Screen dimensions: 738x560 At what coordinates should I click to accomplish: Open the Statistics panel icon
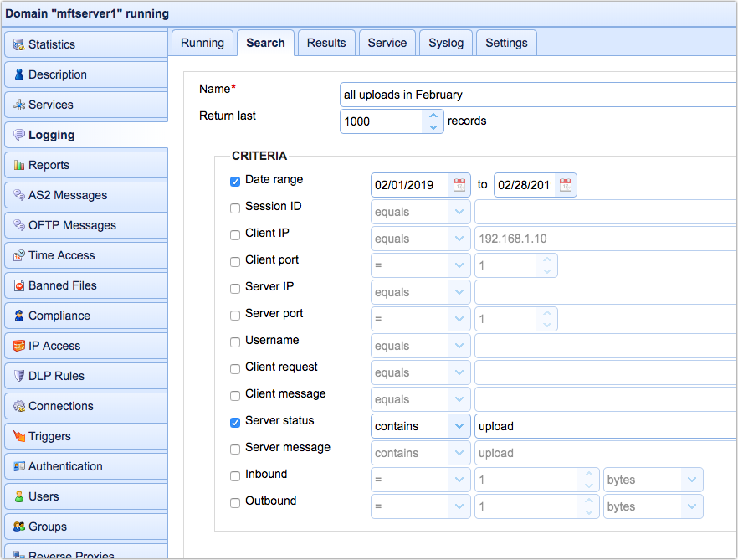point(18,44)
